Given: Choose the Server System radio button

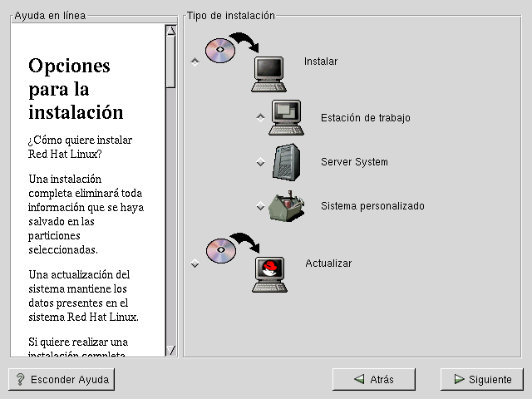Looking at the screenshot, I should coord(260,162).
